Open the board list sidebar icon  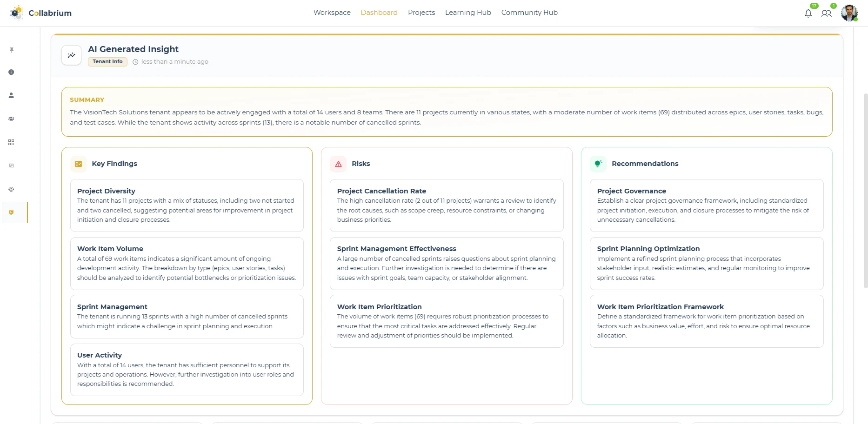pyautogui.click(x=11, y=166)
